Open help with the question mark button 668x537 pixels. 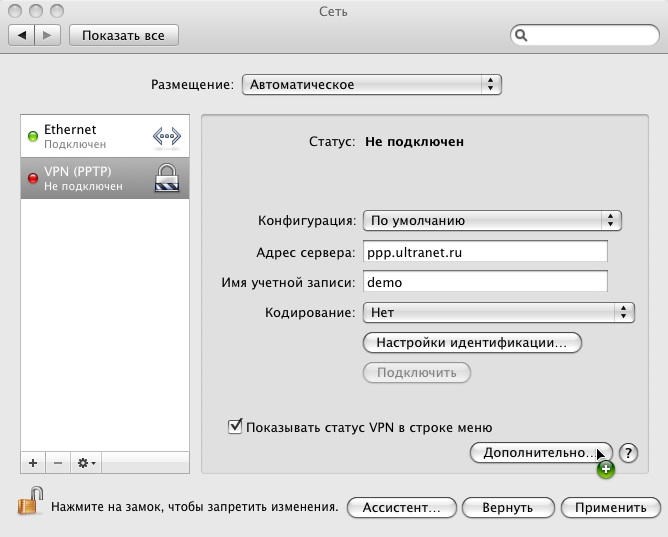click(x=628, y=453)
